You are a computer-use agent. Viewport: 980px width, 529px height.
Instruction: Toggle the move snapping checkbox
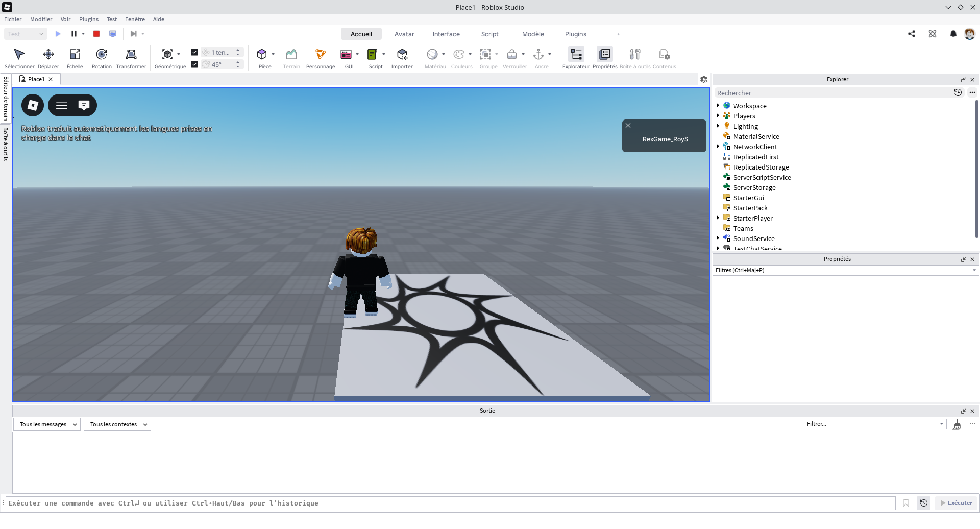tap(194, 52)
